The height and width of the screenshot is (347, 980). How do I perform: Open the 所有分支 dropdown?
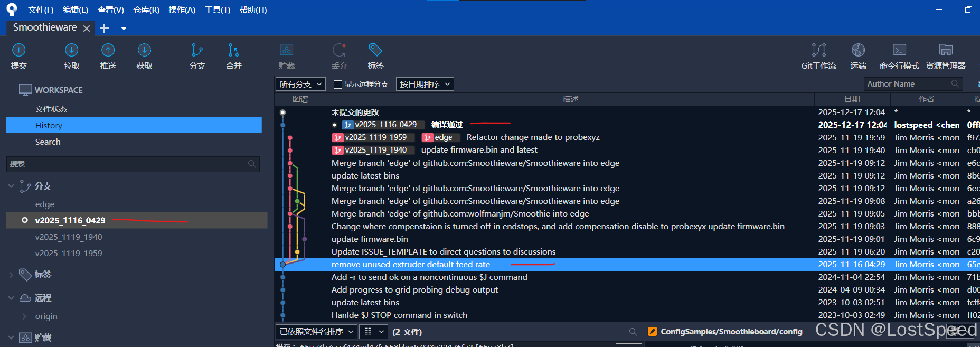300,84
